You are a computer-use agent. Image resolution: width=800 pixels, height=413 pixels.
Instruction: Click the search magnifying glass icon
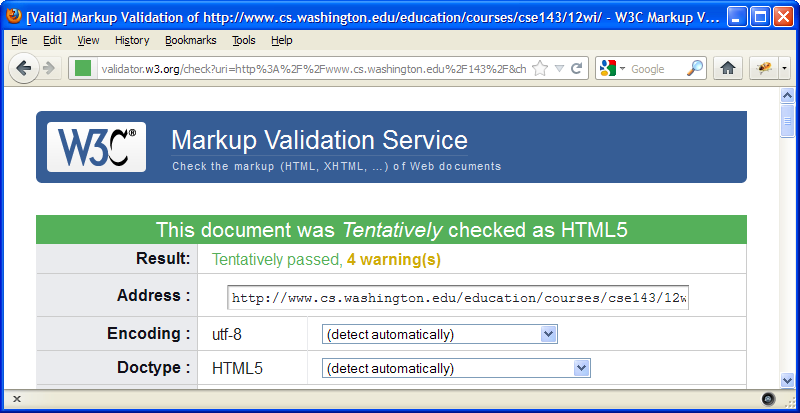click(696, 68)
